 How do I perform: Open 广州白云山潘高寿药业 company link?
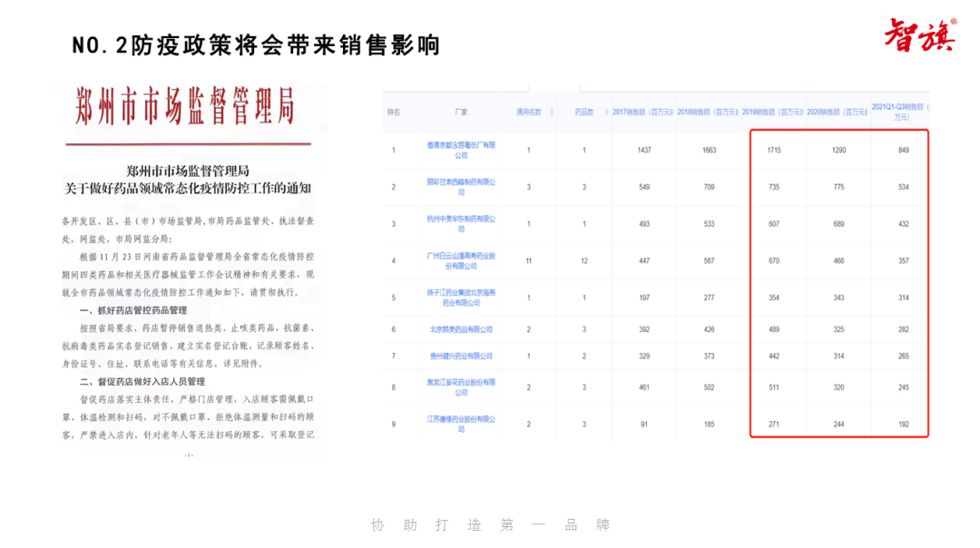(x=461, y=261)
